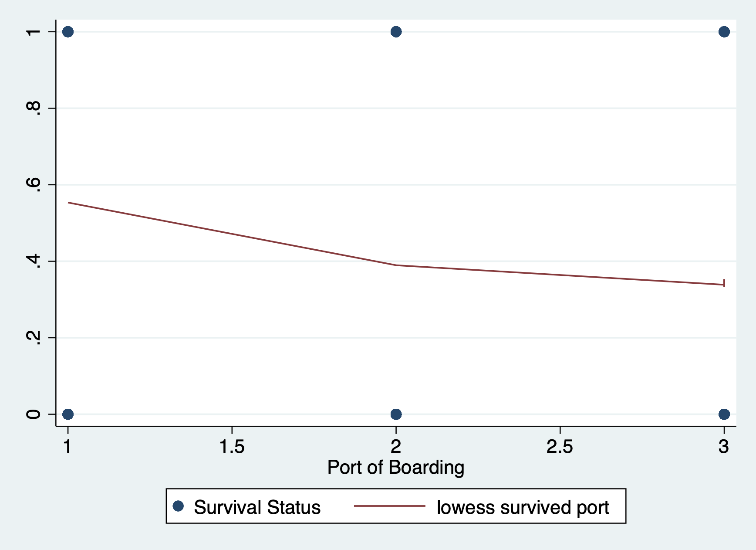Click the red line sample in the legend
Viewport: 756px width, 550px height.
[389, 506]
